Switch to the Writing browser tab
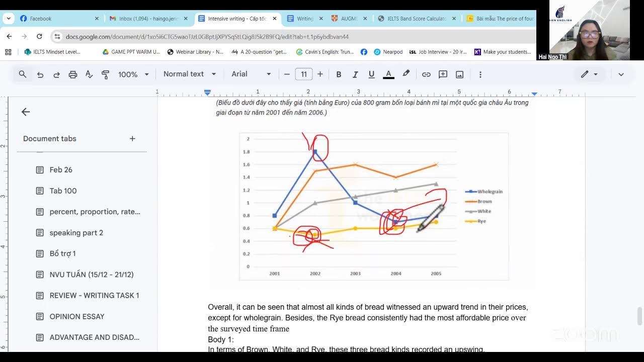Image resolution: width=644 pixels, height=362 pixels. 305,19
